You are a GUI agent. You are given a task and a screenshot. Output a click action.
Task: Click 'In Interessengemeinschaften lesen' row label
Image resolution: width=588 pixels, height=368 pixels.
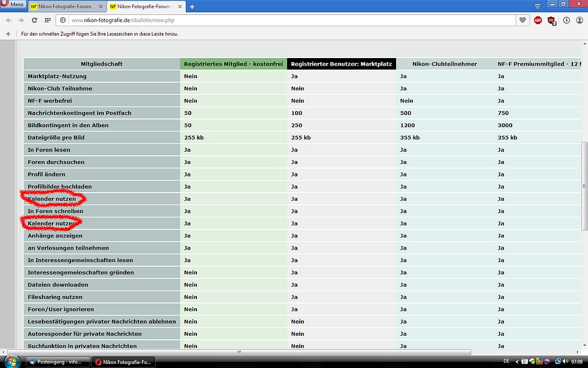click(x=80, y=260)
